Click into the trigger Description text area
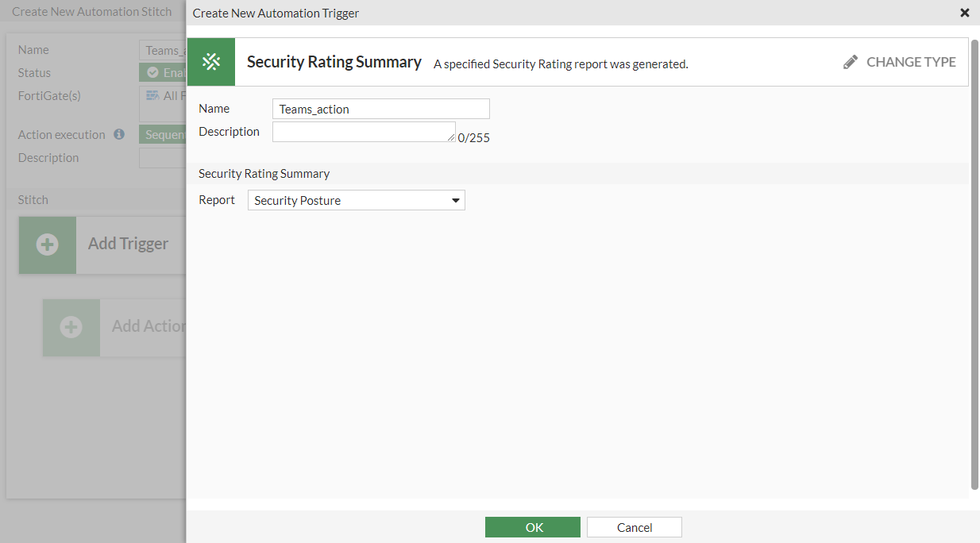 click(x=363, y=132)
